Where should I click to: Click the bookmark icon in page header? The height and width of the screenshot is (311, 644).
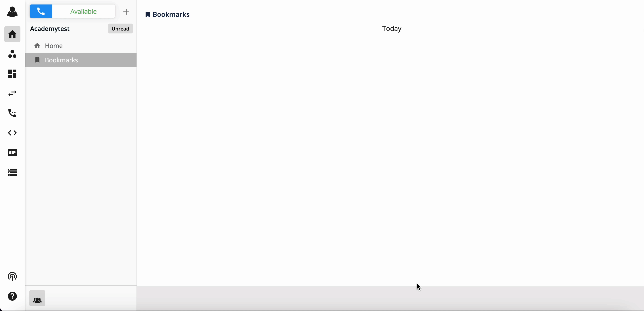[x=148, y=15]
